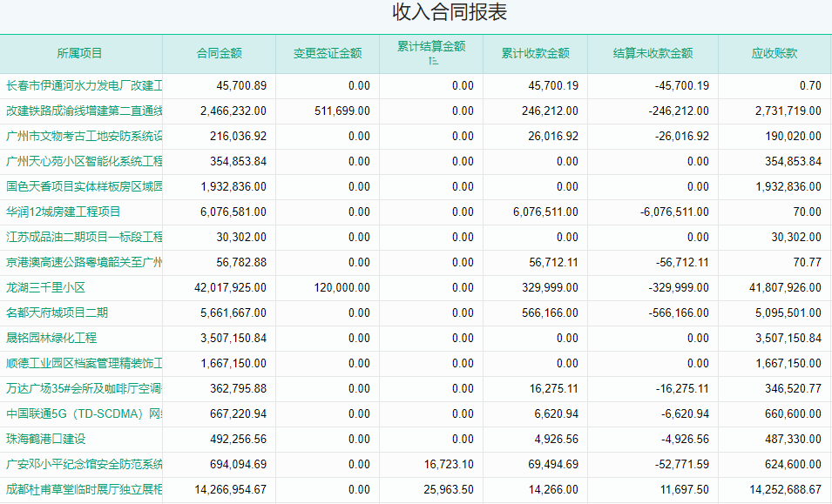Open the 珠海鹤港口建设 project link
The height and width of the screenshot is (504, 832).
pyautogui.click(x=46, y=439)
